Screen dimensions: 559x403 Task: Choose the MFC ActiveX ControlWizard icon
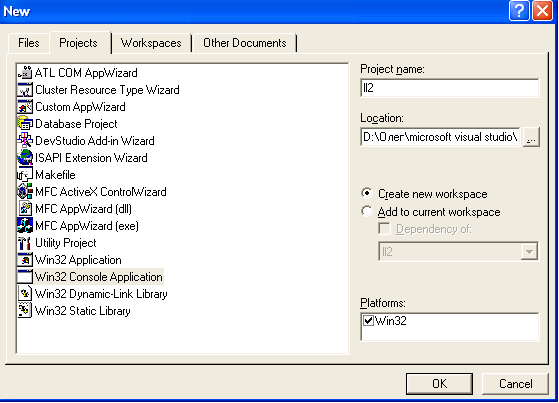[25, 192]
